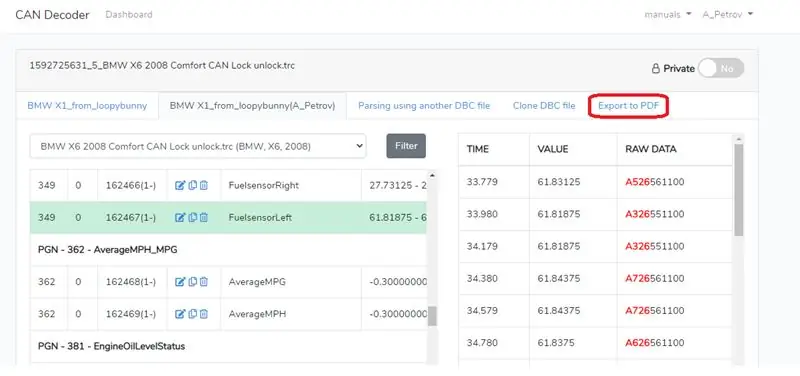Delete the FuelsensorLeft signal
Viewport: 800px width, 376px height.
(x=204, y=218)
